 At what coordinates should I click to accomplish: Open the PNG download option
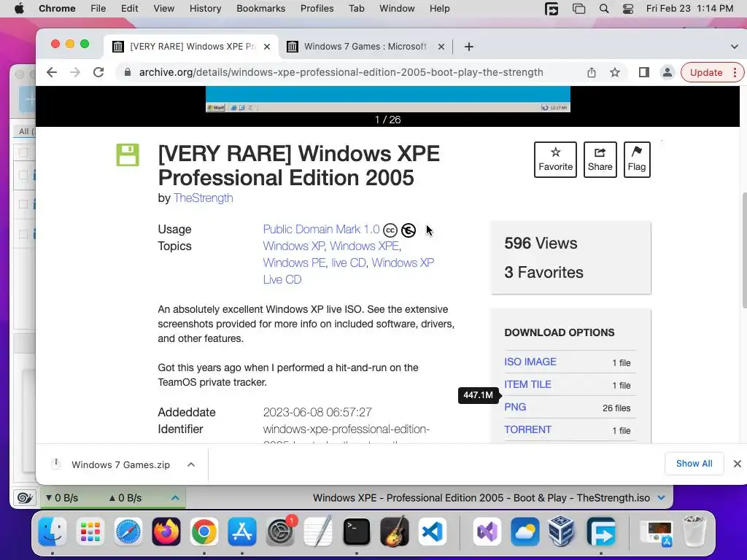click(x=515, y=407)
